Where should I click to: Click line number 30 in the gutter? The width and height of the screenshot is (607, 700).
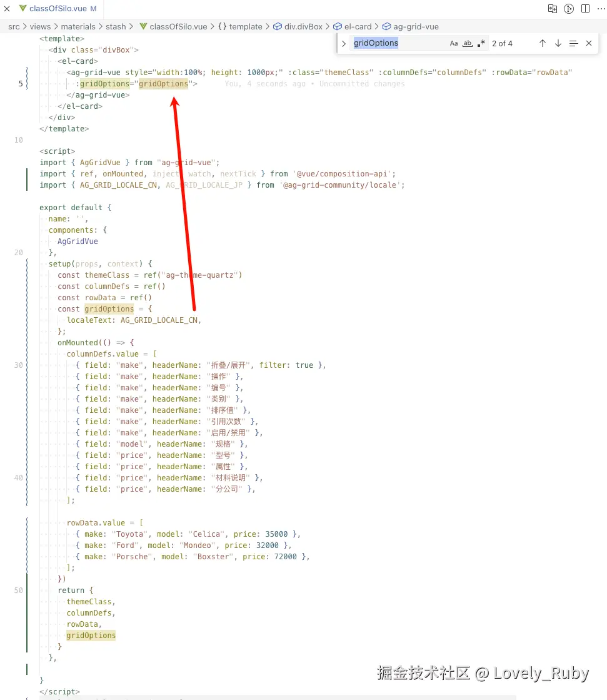coord(18,365)
